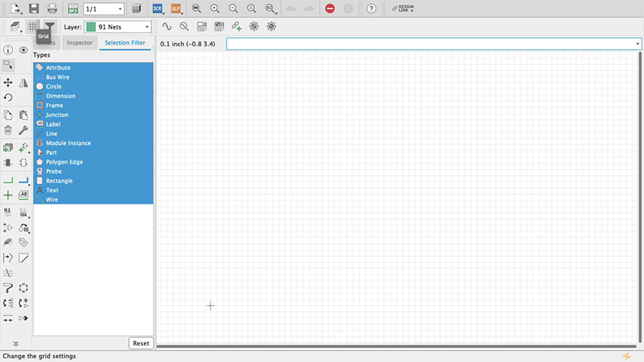The image size is (644, 362).
Task: Switch to board via SCH/BRD icon
Action: 73,8
